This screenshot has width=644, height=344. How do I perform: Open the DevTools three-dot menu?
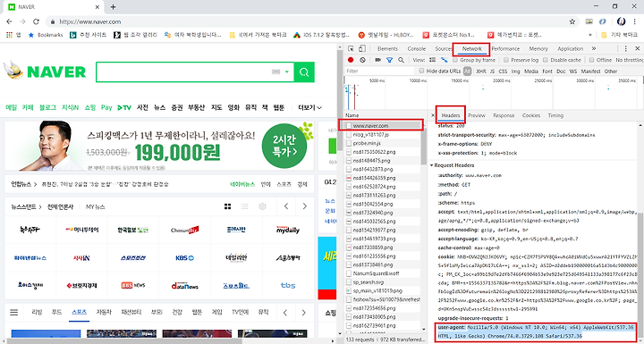(626, 48)
